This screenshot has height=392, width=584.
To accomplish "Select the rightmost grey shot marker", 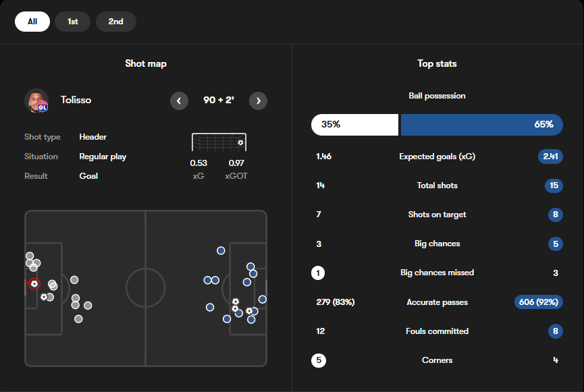I will [88, 306].
